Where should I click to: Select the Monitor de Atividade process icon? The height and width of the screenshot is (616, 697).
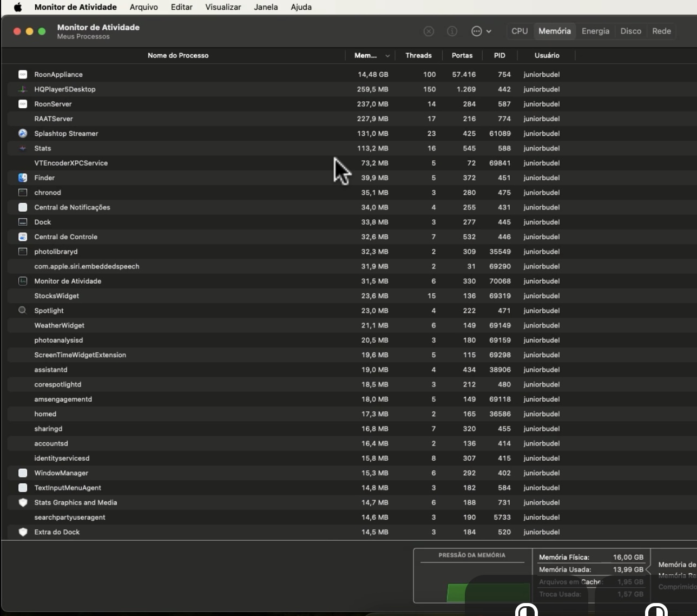23,281
